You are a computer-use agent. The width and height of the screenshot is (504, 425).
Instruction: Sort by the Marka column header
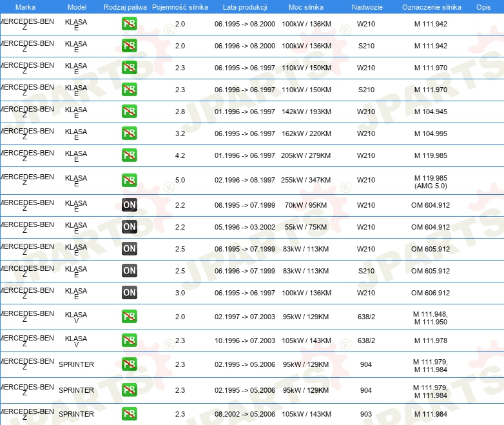click(25, 7)
